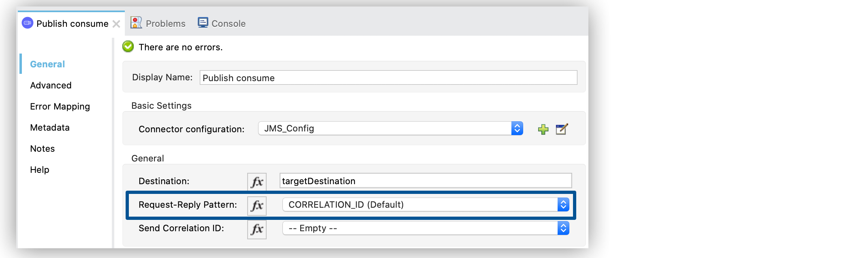Click the add new JMS configuration plus icon

point(543,129)
